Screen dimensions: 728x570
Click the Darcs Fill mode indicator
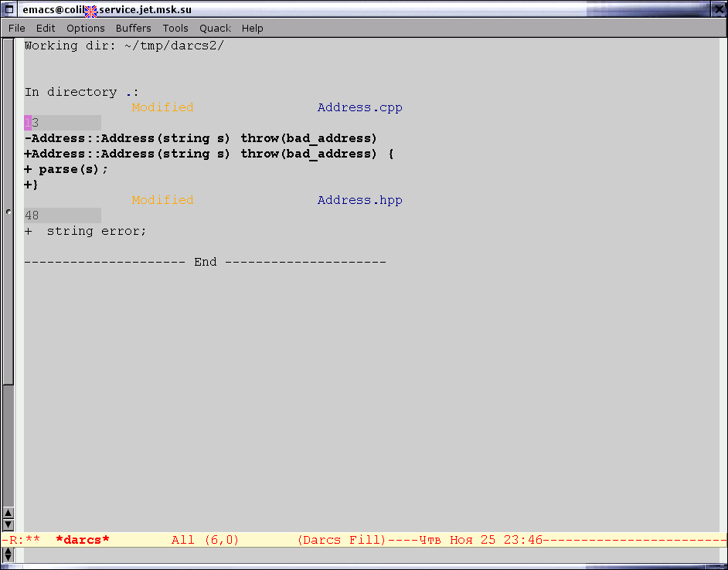[x=341, y=540]
